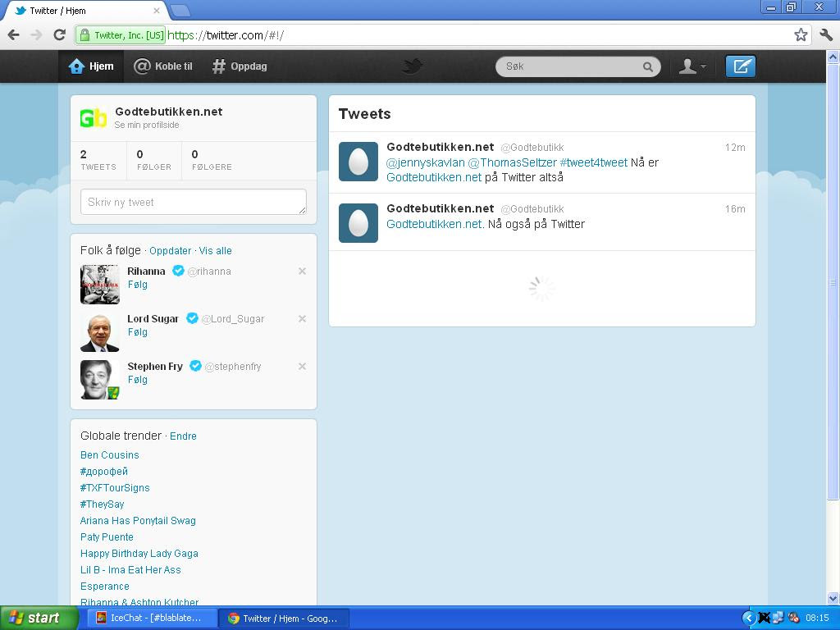Follow Rihanna via Følg

point(138,285)
